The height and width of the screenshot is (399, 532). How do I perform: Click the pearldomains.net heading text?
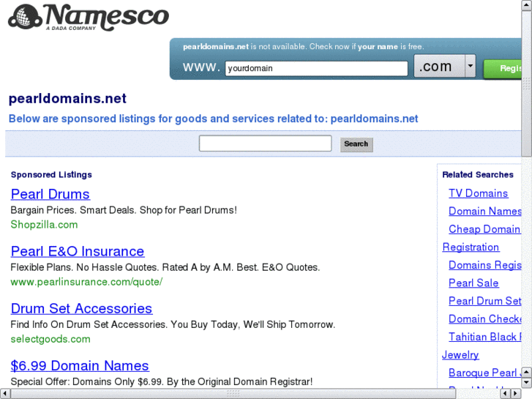67,99
